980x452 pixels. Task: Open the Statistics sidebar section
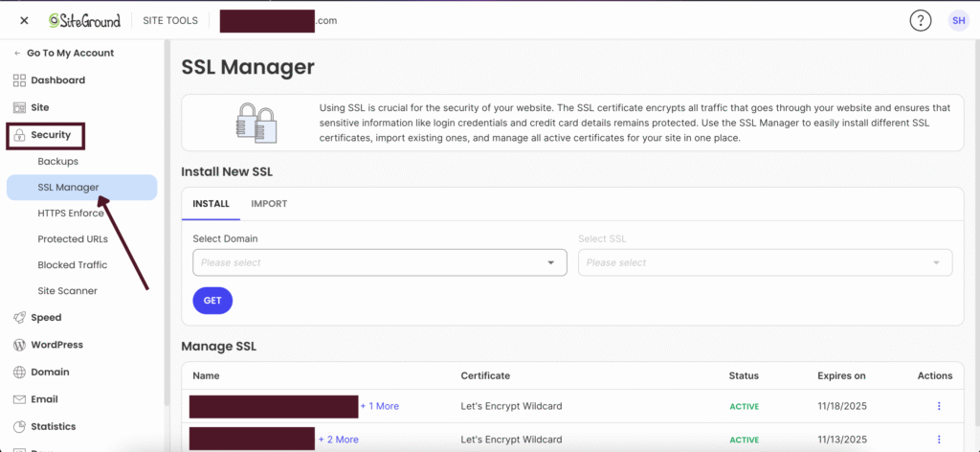pos(53,426)
